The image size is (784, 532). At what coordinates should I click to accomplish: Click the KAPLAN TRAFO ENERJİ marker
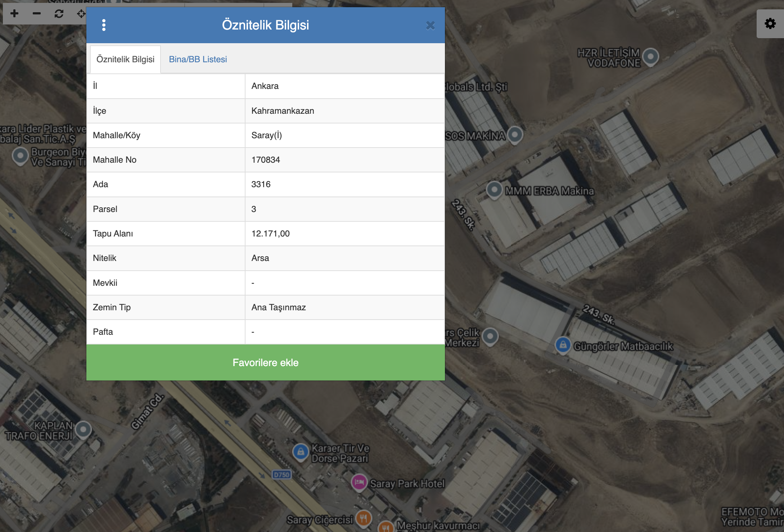click(84, 429)
